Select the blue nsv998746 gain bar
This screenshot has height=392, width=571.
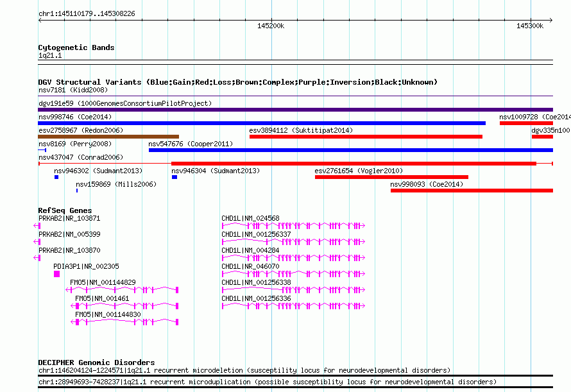click(262, 123)
